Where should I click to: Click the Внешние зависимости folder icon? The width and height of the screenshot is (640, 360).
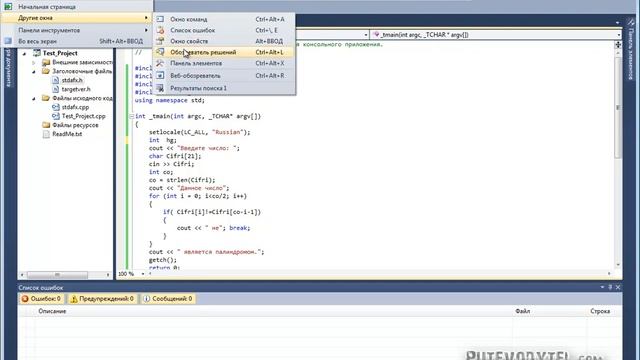[46, 62]
